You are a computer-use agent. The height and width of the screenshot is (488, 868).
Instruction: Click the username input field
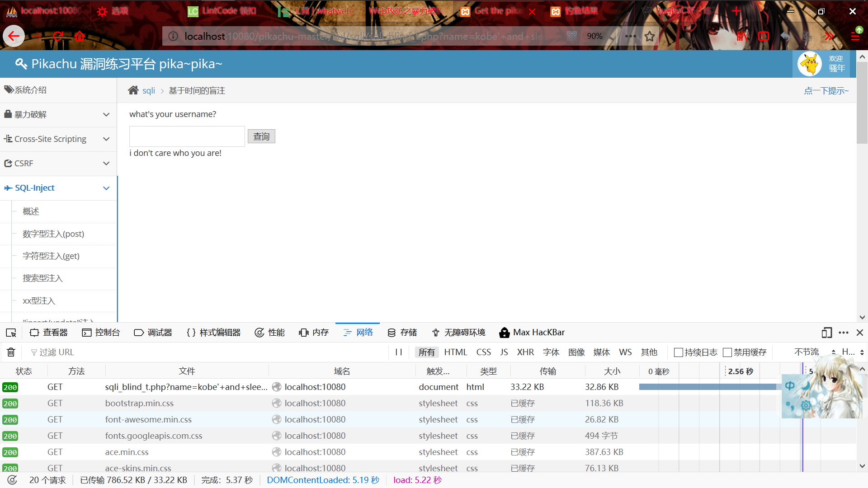[187, 136]
